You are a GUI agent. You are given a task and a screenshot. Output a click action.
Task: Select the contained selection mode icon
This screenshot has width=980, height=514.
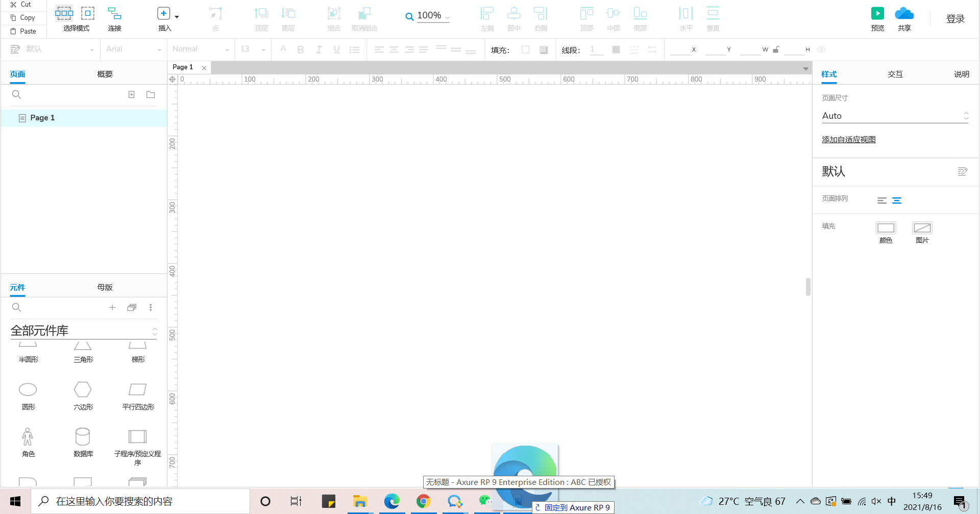(x=88, y=13)
